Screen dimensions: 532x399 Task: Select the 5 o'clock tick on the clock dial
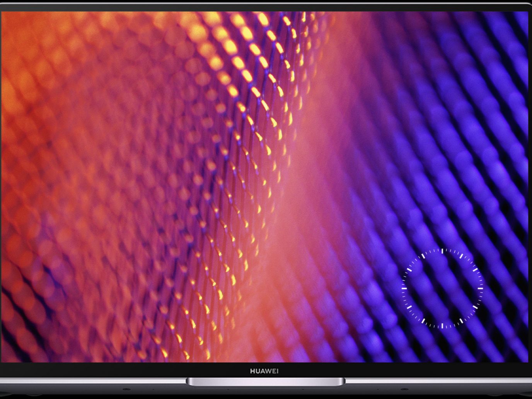click(x=461, y=321)
